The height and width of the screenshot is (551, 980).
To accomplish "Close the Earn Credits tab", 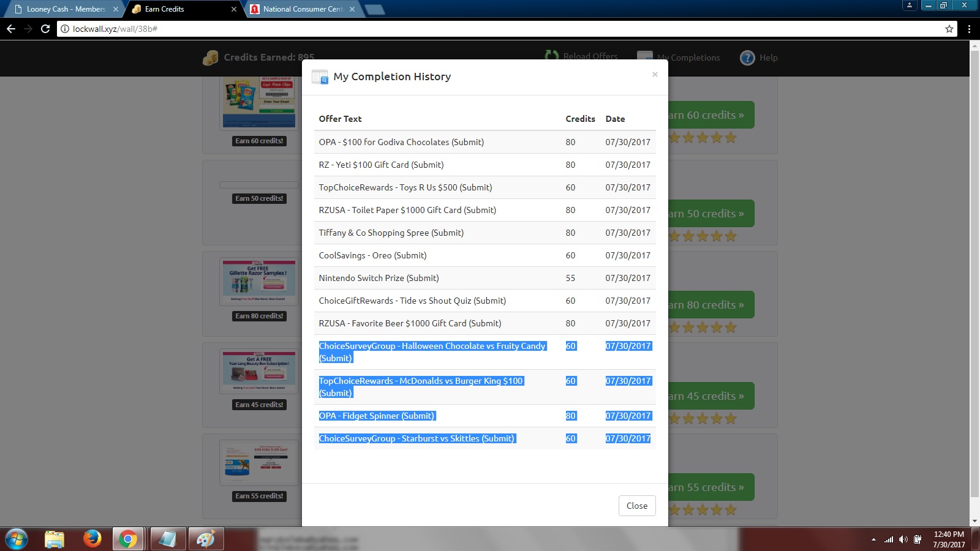I will coord(233,9).
